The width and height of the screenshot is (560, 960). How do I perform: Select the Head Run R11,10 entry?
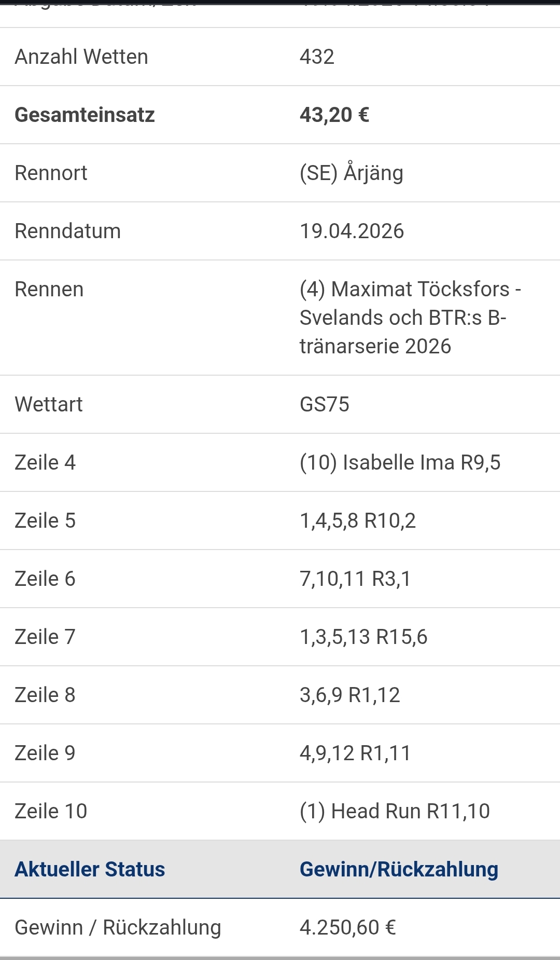click(x=395, y=811)
